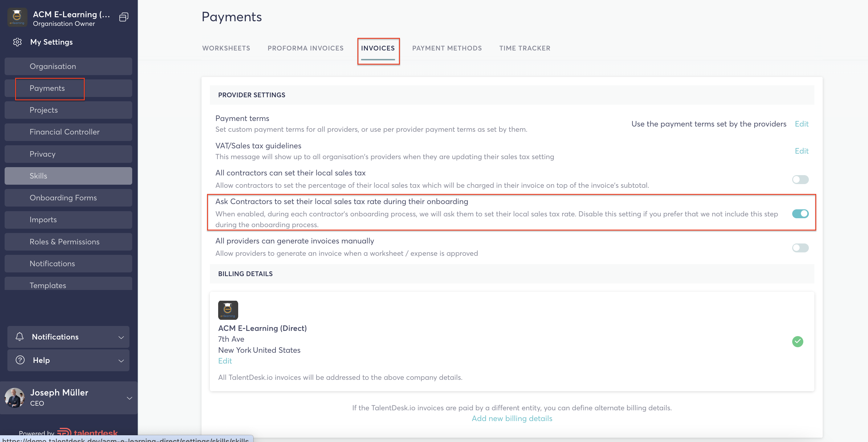Click the ACM E-Learning (Direct) company name
868x442 pixels.
[262, 328]
